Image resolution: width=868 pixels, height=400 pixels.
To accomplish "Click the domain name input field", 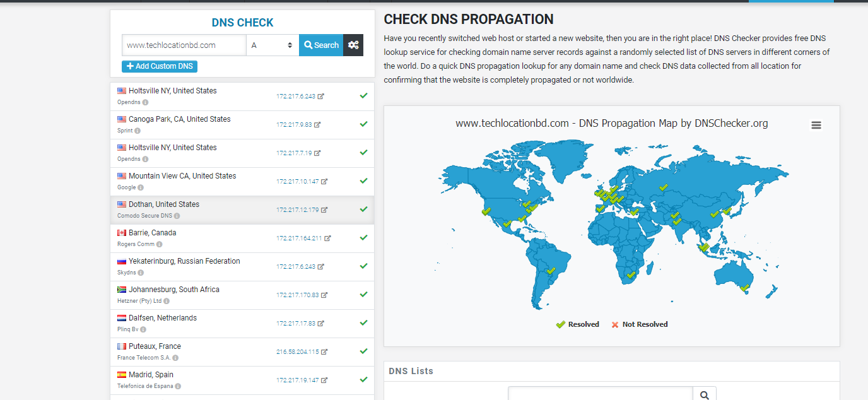I will pos(184,45).
